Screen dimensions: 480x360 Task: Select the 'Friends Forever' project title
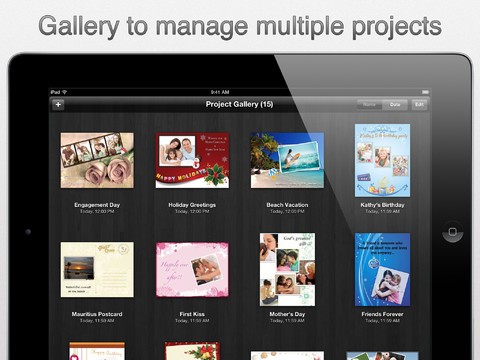[382, 314]
